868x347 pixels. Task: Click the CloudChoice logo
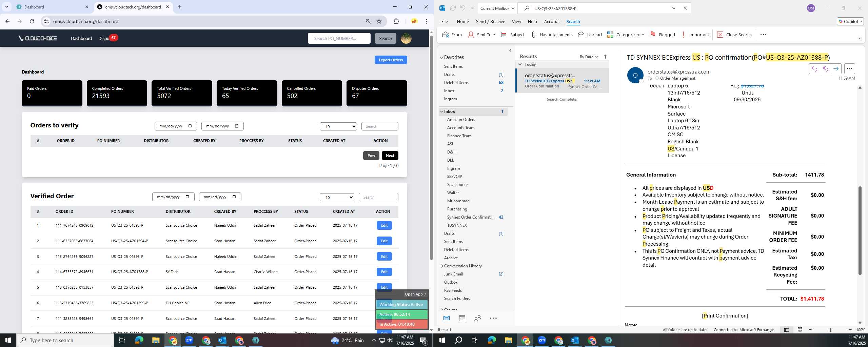pos(38,38)
